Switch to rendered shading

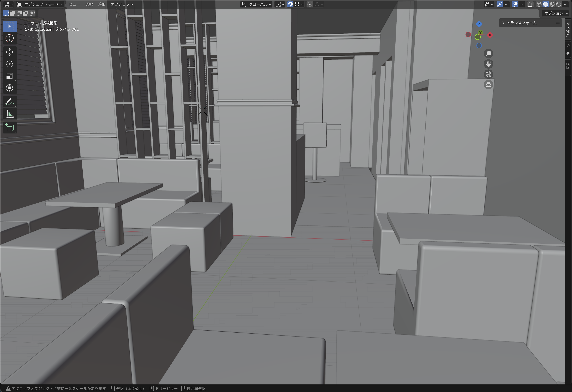[x=559, y=4]
